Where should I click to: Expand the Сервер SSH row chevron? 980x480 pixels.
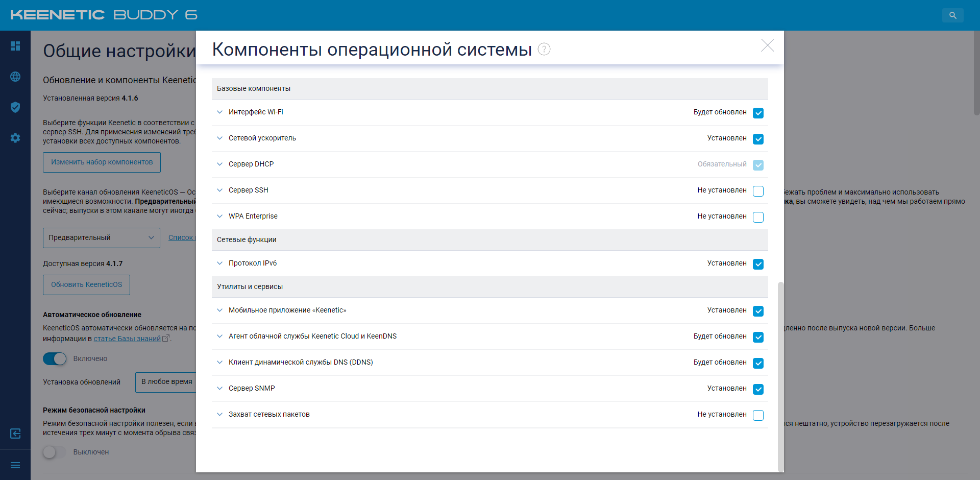[219, 190]
